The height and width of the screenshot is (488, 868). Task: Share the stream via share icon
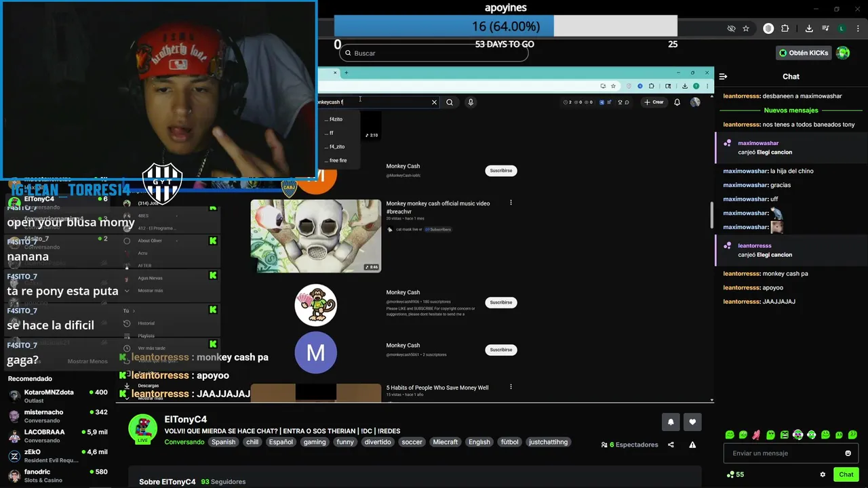coord(671,445)
